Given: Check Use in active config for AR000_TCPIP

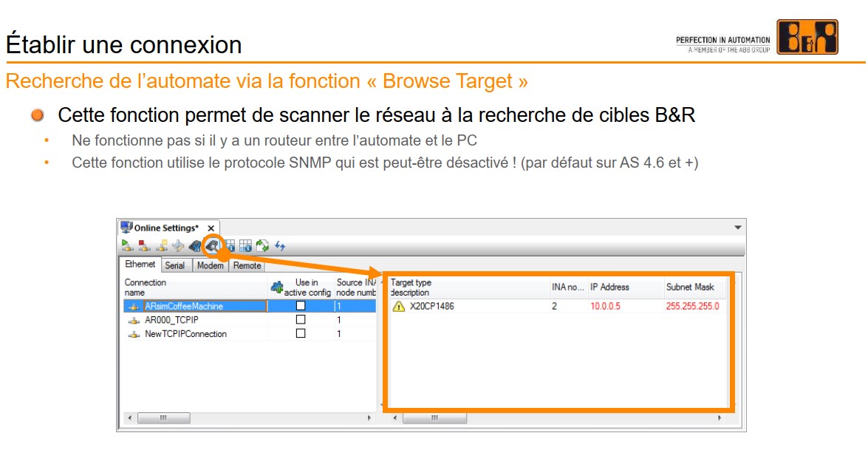Looking at the screenshot, I should point(301,319).
